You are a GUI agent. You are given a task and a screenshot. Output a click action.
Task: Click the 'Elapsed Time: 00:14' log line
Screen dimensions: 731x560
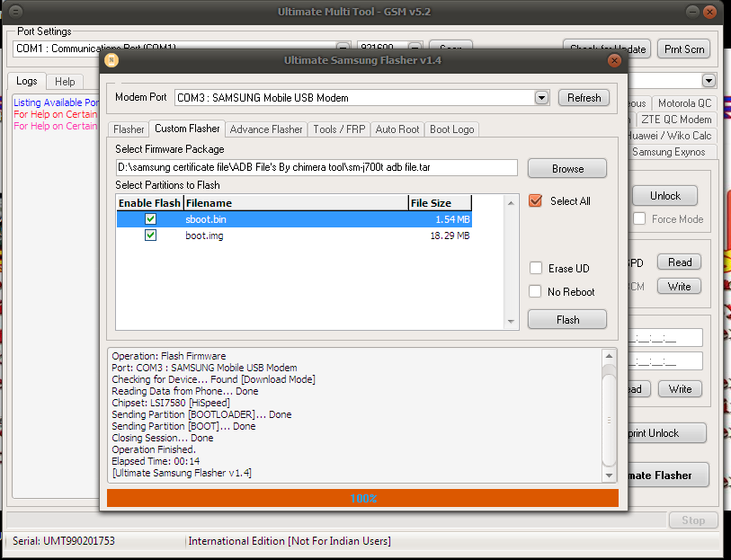[156, 461]
